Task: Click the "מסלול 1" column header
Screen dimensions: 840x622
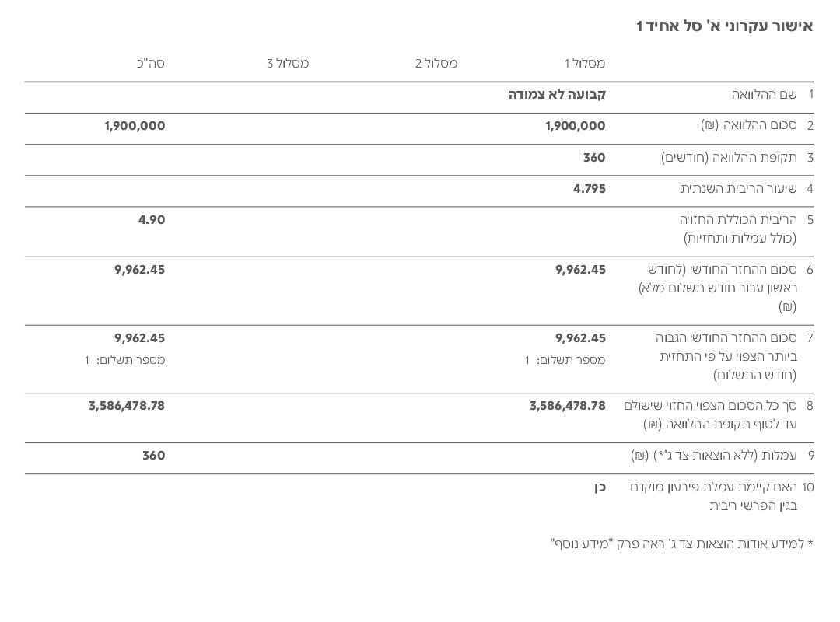Action: [584, 64]
